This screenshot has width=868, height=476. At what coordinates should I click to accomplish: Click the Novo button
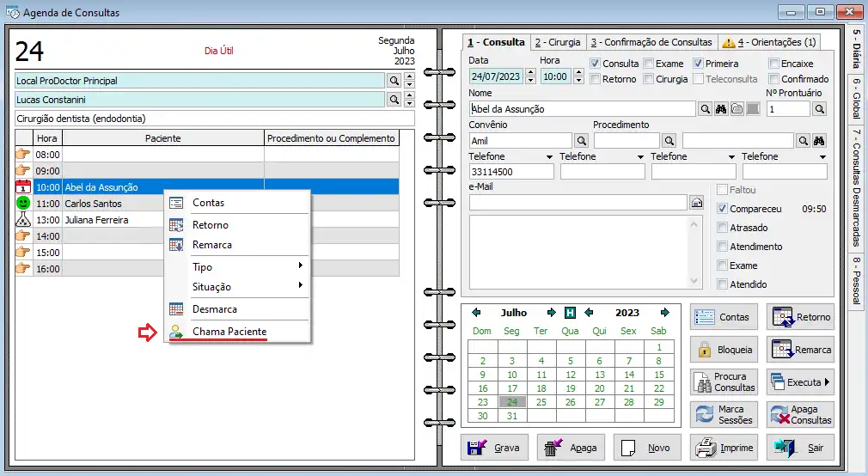point(648,448)
